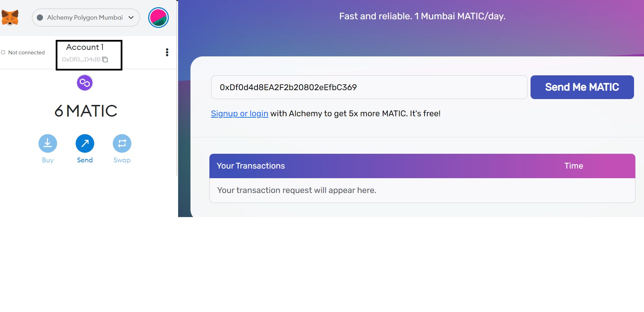Open the Alchemy Polygon Mumbai network dropdown
The width and height of the screenshot is (644, 312).
pyautogui.click(x=86, y=18)
